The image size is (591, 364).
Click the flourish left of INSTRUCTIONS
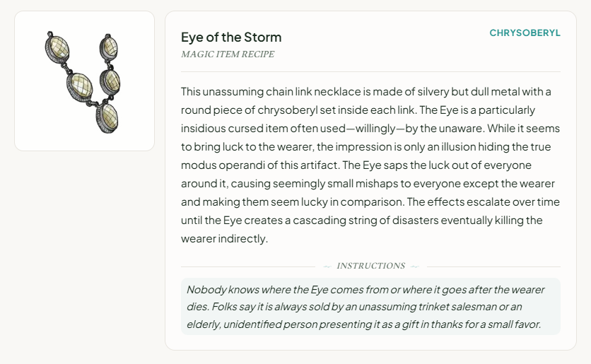pyautogui.click(x=327, y=266)
